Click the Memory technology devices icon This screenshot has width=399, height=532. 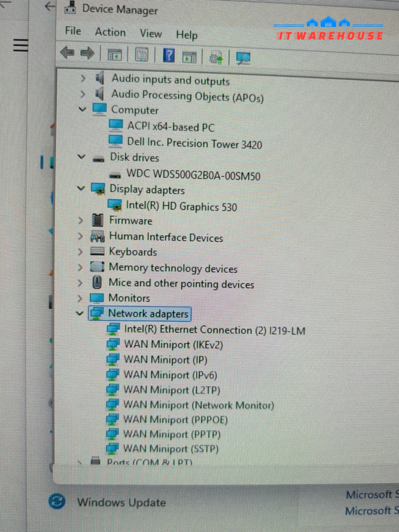(x=97, y=267)
